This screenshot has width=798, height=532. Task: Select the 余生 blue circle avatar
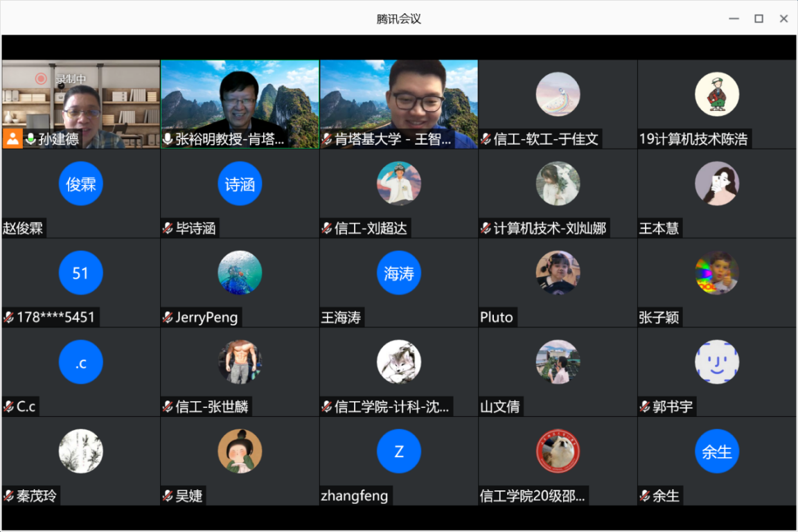coord(717,451)
